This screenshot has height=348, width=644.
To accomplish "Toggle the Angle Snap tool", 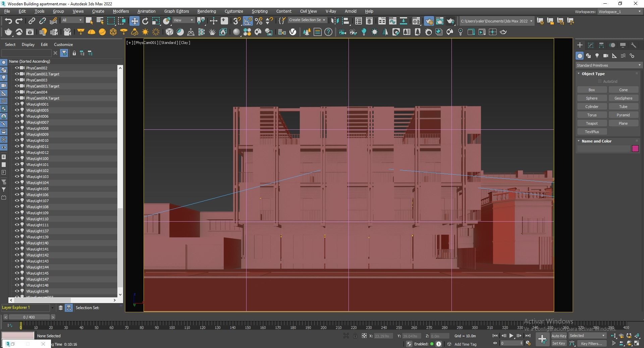I will (x=248, y=21).
